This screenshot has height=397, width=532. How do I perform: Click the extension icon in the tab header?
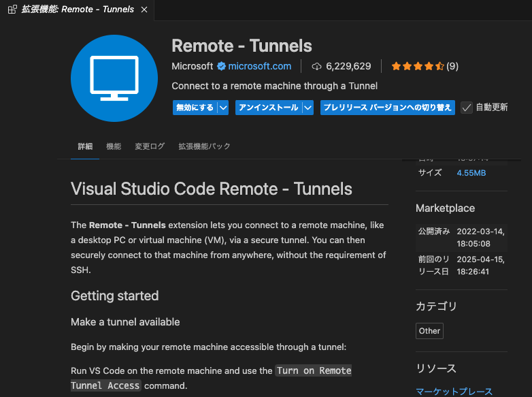click(x=12, y=10)
